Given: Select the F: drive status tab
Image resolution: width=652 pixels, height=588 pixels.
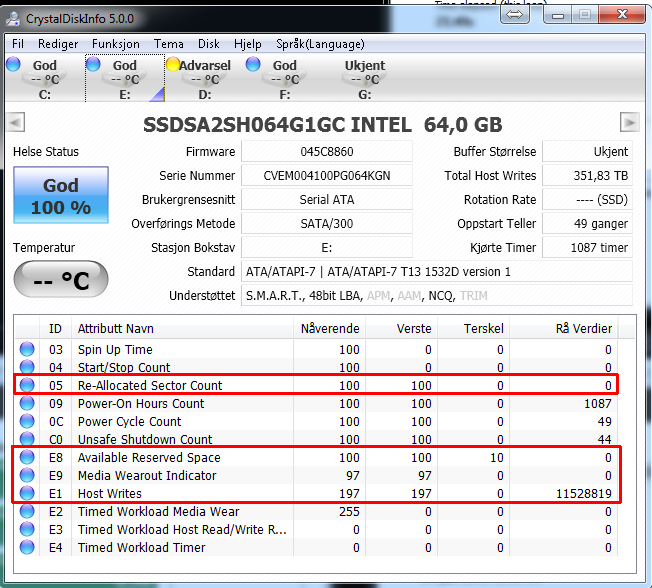Looking at the screenshot, I should tap(285, 79).
